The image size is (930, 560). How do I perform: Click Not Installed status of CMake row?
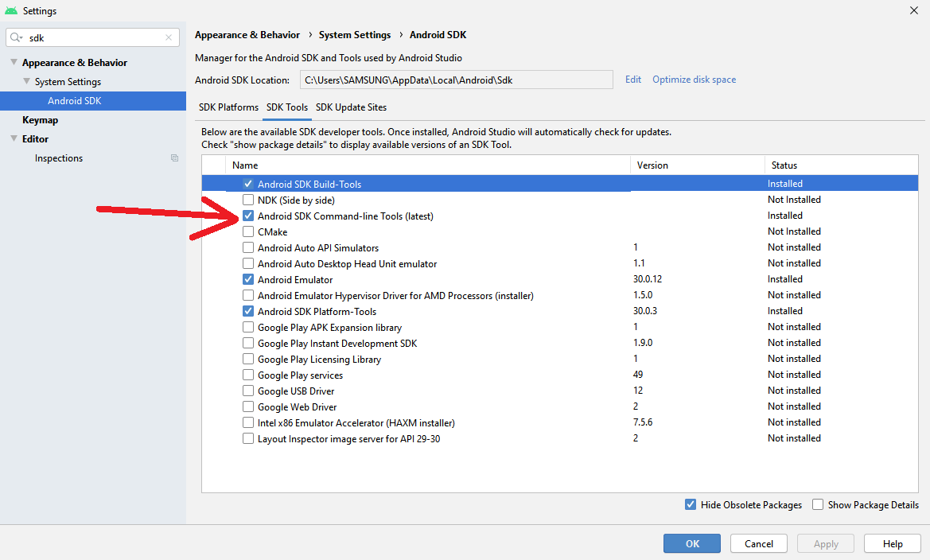(794, 231)
